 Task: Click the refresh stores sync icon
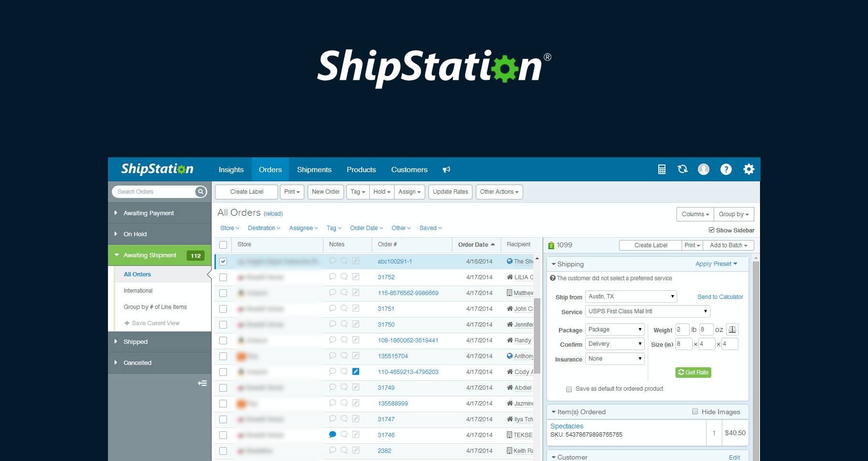683,169
